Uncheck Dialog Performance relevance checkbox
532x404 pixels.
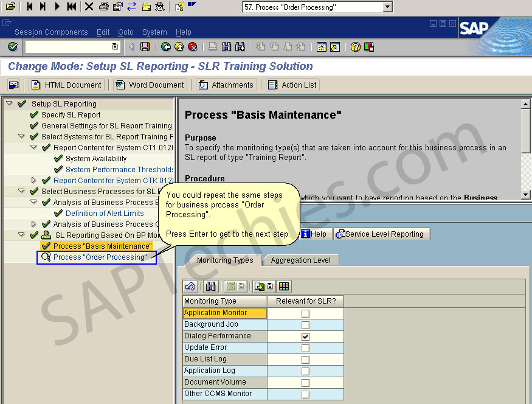point(305,336)
